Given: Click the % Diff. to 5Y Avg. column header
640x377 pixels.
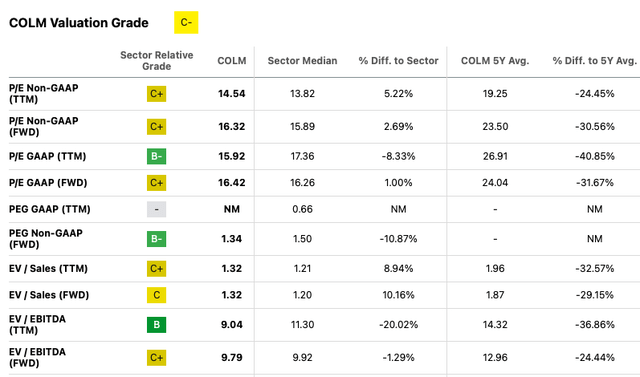Looking at the screenshot, I should (x=595, y=61).
